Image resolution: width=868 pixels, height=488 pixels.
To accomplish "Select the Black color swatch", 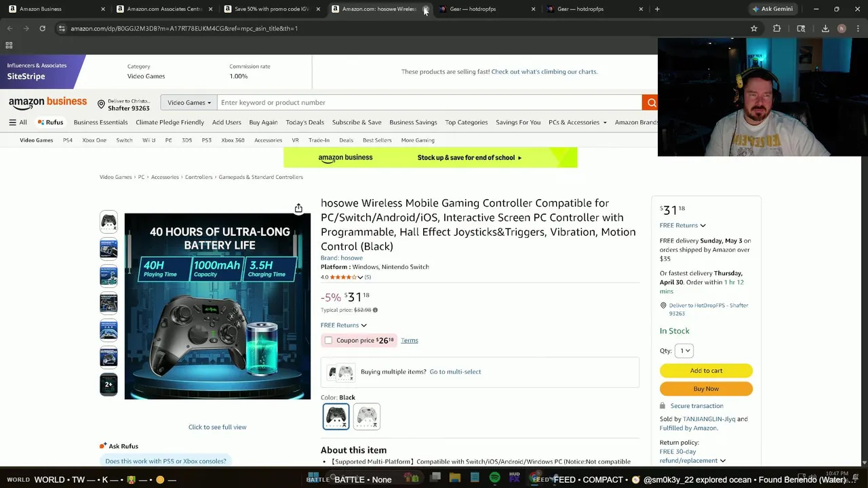I will click(x=336, y=417).
